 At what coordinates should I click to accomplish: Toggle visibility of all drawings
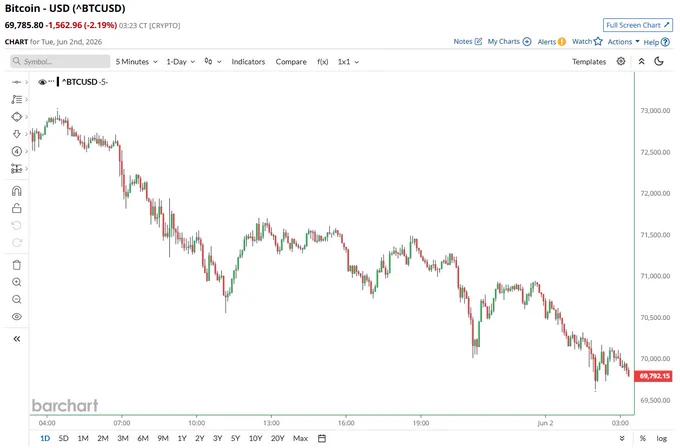click(16, 317)
